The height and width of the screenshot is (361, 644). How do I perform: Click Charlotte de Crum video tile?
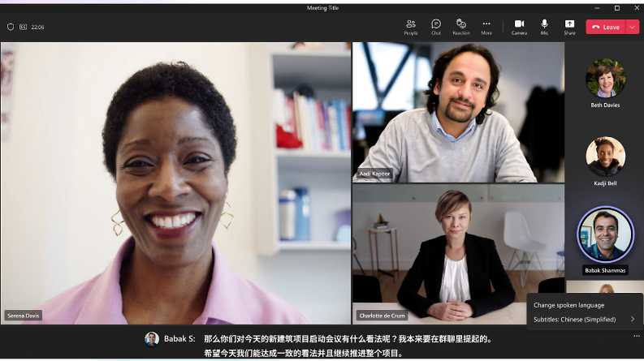[458, 254]
